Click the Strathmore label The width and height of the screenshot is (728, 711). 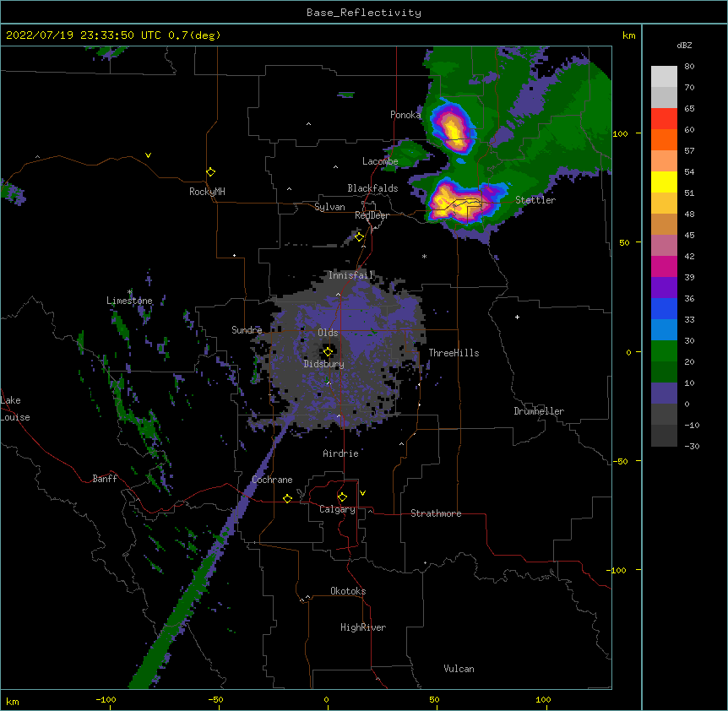(436, 513)
